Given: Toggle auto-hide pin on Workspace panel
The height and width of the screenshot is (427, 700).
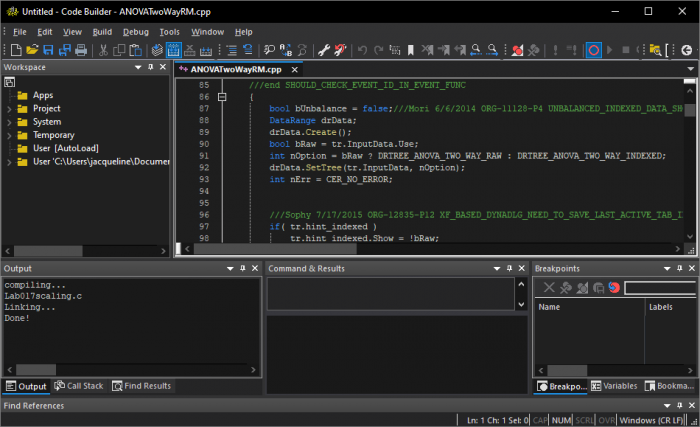Looking at the screenshot, I should [x=150, y=67].
